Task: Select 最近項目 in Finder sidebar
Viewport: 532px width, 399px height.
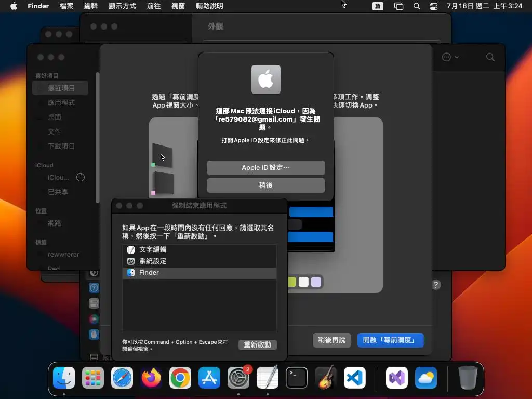Action: (x=60, y=88)
